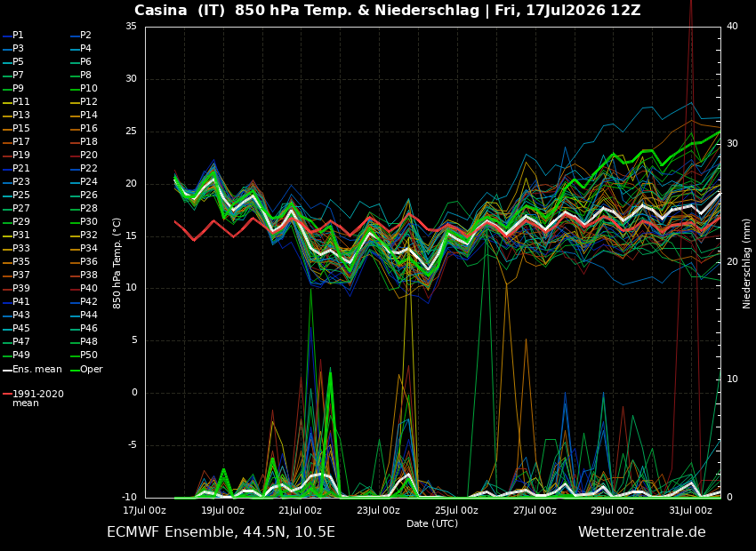
Task: Click the '29Jul 00z' date tick label
Action: [613, 510]
